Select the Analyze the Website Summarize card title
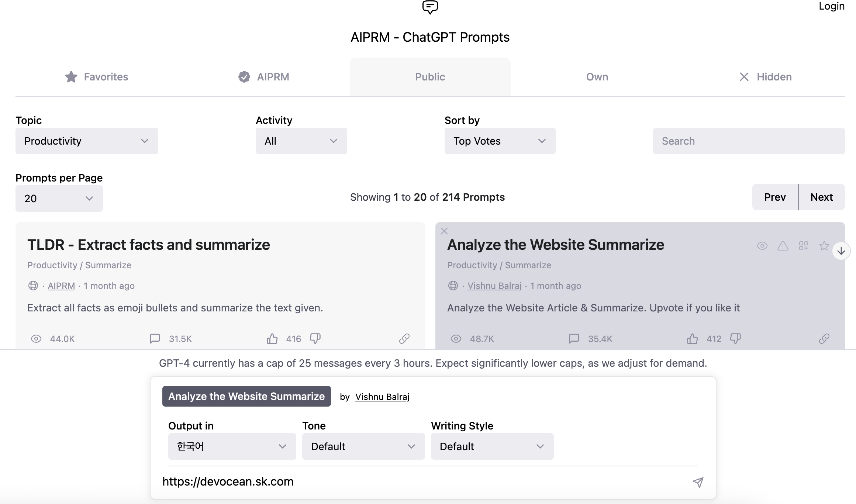Image resolution: width=856 pixels, height=504 pixels. click(556, 245)
